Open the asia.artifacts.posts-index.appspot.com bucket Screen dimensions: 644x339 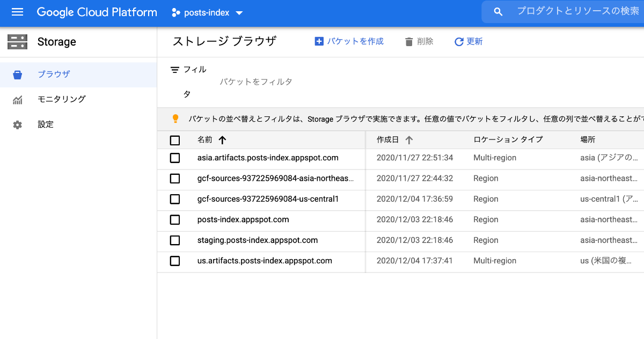pos(268,158)
